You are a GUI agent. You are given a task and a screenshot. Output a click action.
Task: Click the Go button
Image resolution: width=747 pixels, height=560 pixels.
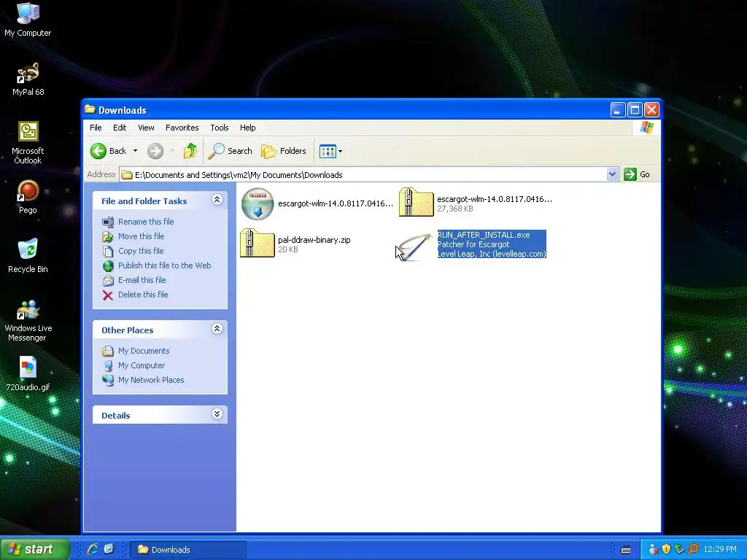(x=637, y=174)
